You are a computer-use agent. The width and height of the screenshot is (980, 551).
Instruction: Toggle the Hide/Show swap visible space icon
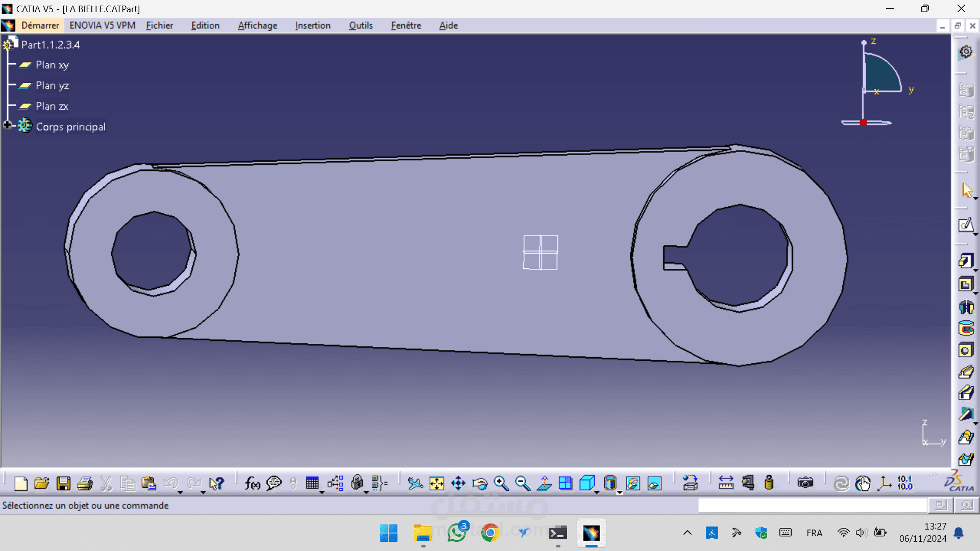click(x=654, y=483)
